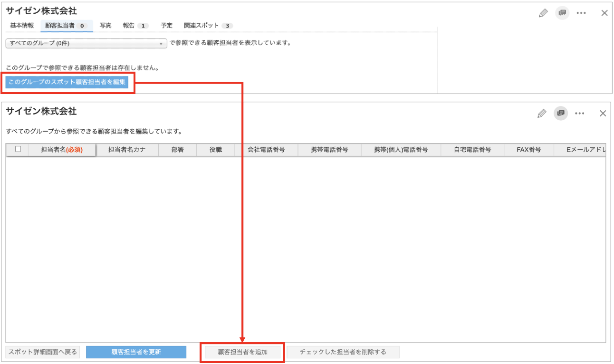Toggle the select-all checkbox in table header
This screenshot has height=364, width=614.
click(x=18, y=149)
